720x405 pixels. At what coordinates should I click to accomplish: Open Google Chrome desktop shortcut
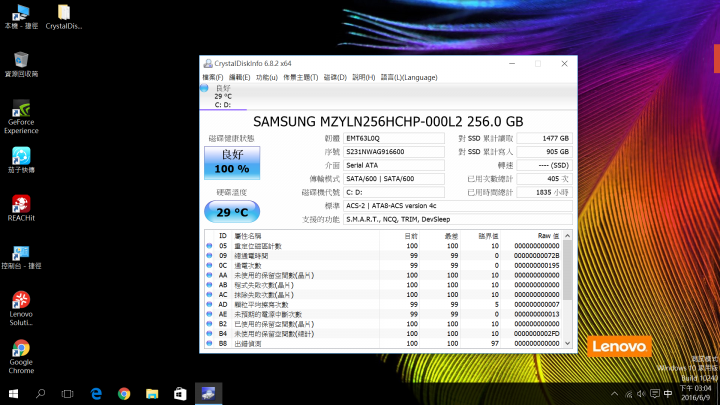tap(21, 357)
